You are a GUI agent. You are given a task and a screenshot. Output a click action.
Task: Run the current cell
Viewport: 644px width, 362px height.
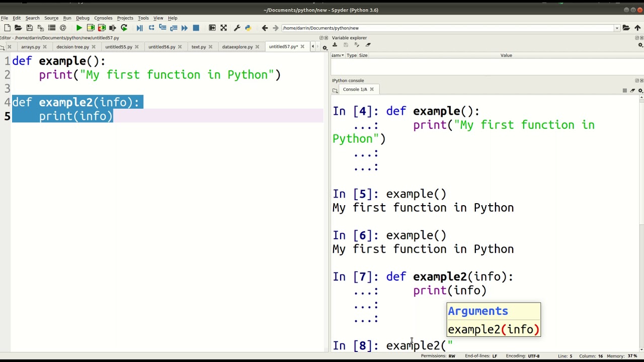91,28
